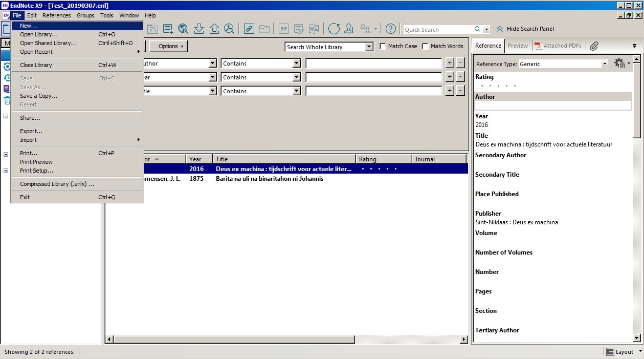Select Print Preview menu item
The image size is (644, 359).
pyautogui.click(x=77, y=162)
